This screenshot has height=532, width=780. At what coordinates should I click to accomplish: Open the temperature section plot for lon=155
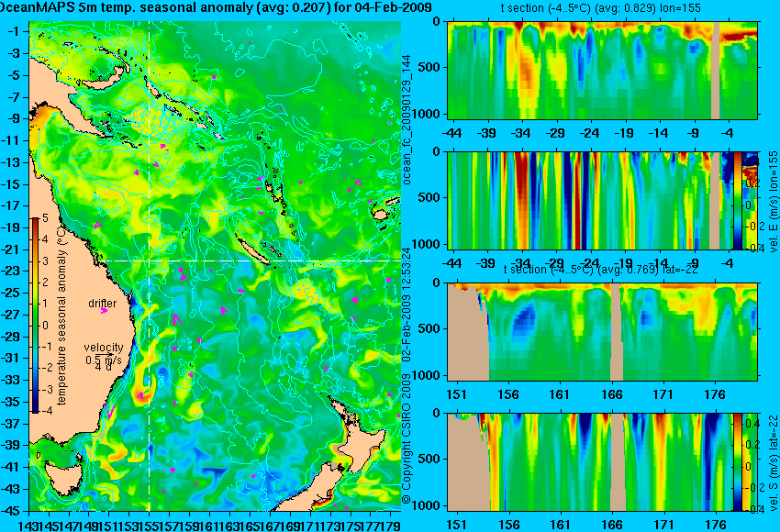click(602, 70)
